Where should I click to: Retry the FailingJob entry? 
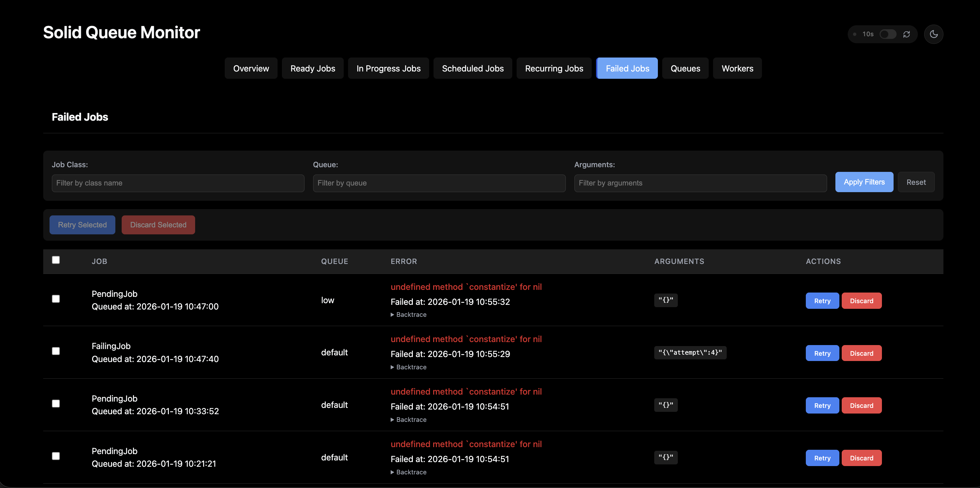(x=822, y=353)
